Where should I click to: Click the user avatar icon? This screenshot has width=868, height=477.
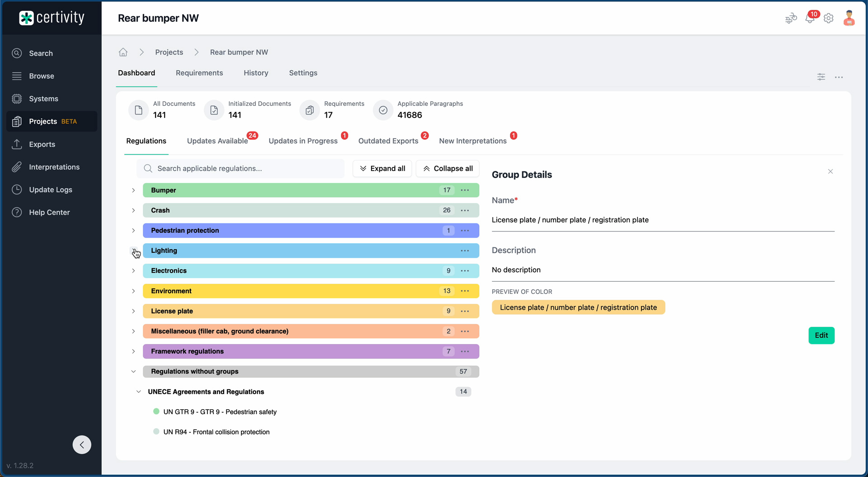click(849, 19)
